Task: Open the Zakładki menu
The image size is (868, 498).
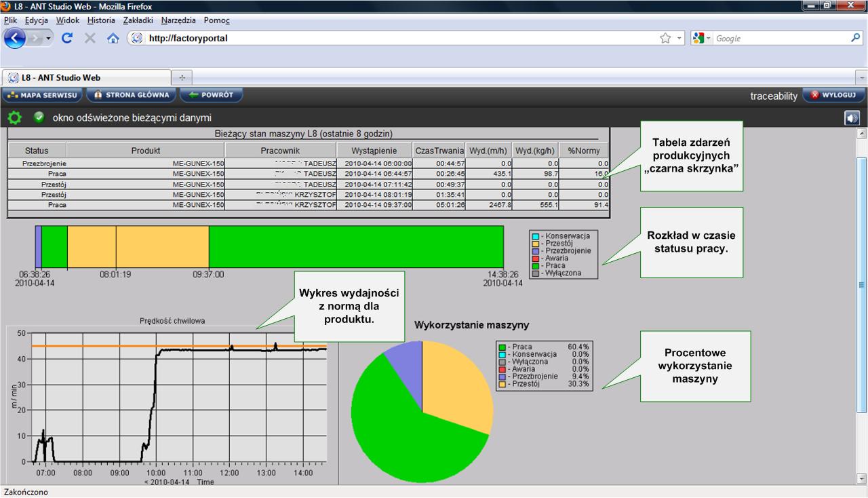Action: click(138, 20)
